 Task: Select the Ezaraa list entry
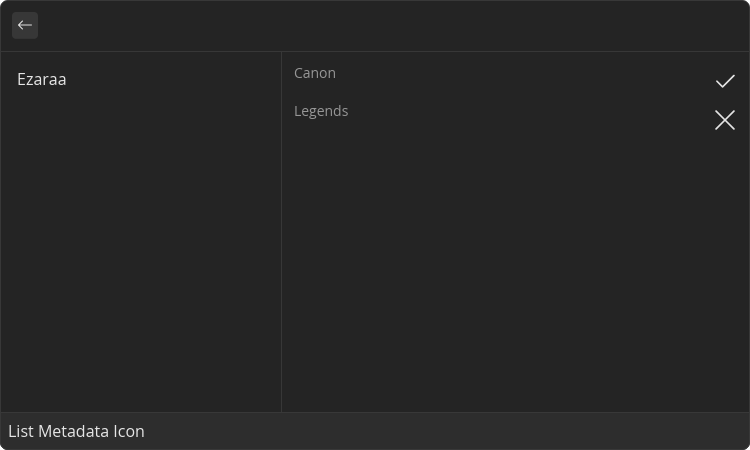tap(42, 79)
